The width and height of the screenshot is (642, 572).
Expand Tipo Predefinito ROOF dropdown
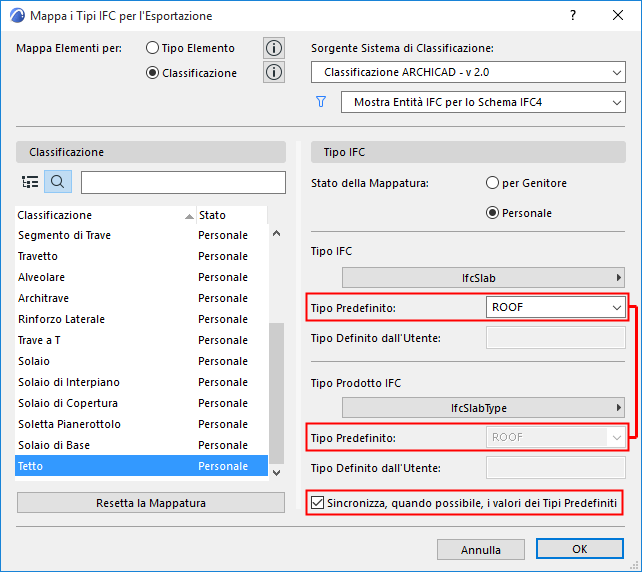point(556,307)
